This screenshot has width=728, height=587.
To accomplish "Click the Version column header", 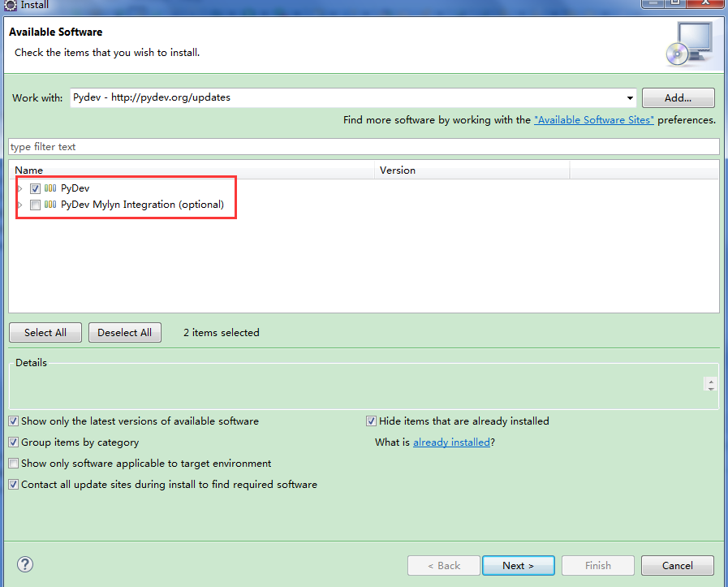I will [472, 170].
